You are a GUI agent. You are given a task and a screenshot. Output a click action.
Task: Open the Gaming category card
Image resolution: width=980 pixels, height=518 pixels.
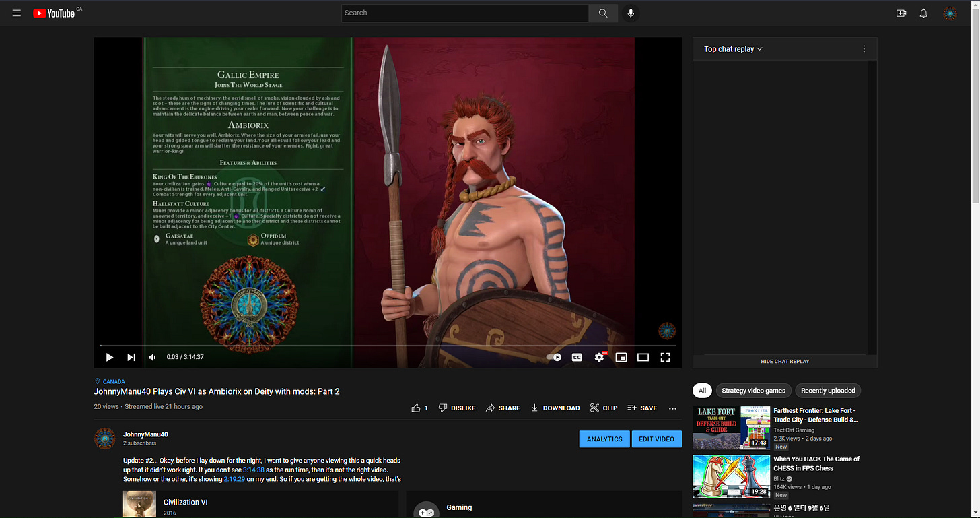(544, 505)
